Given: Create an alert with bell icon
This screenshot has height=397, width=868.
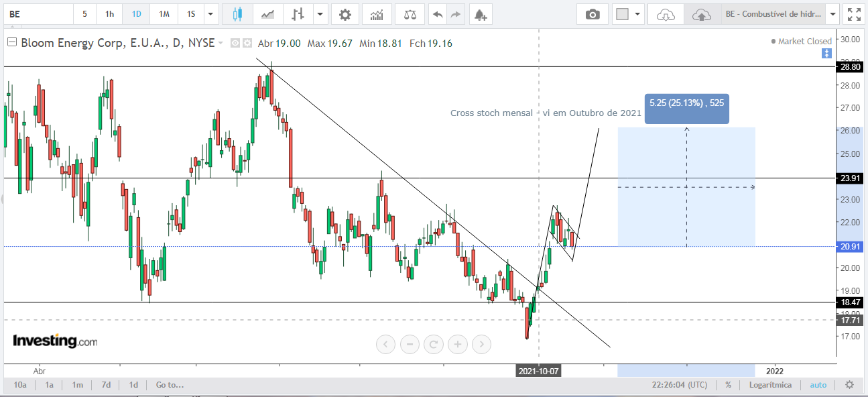Looking at the screenshot, I should click(x=480, y=14).
